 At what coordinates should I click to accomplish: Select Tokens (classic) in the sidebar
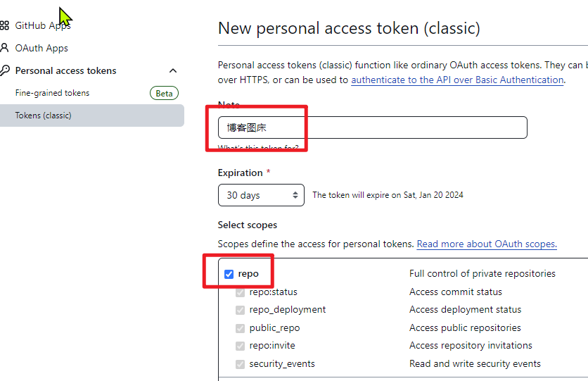pos(43,115)
